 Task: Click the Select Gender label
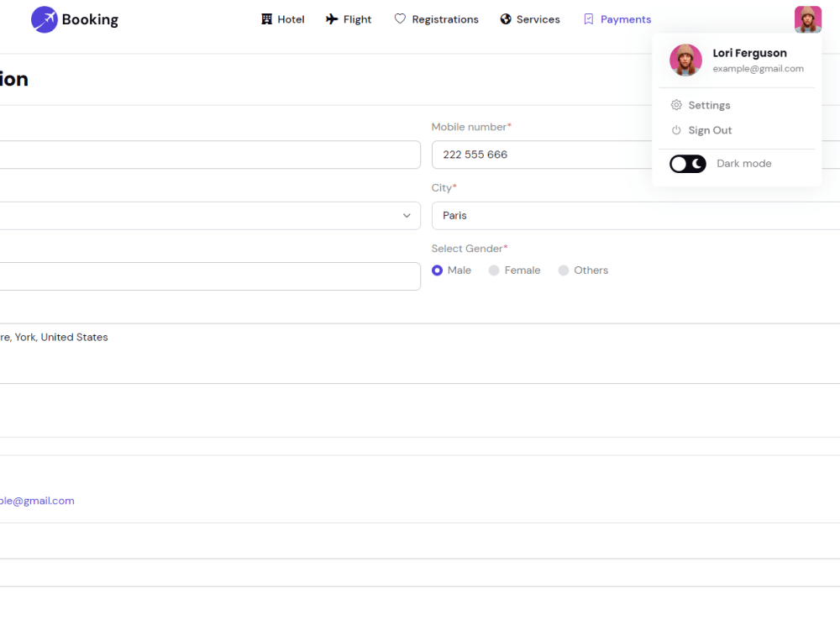pyautogui.click(x=470, y=249)
